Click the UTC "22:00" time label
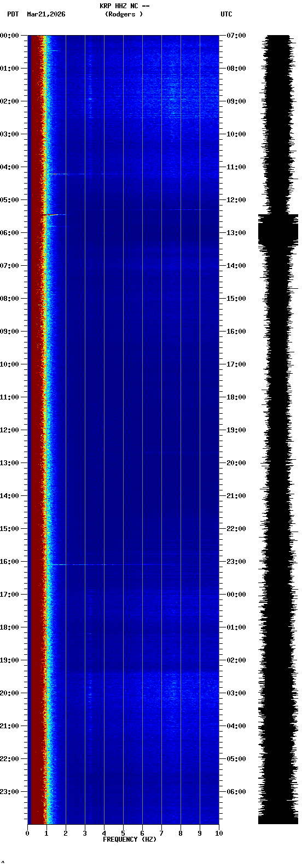Viewport: 302px width, 868px height. coord(236,529)
